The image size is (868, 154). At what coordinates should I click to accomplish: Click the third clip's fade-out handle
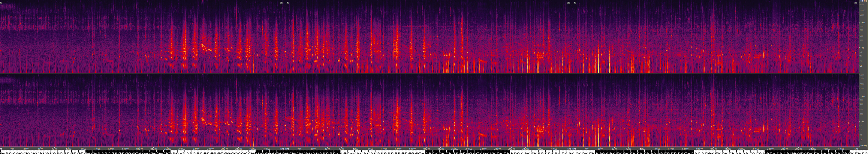(x=856, y=3)
